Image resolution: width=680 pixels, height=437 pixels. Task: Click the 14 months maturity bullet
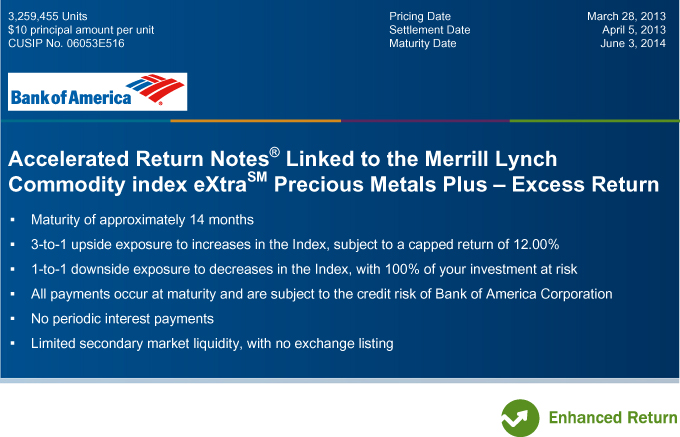tap(142, 220)
